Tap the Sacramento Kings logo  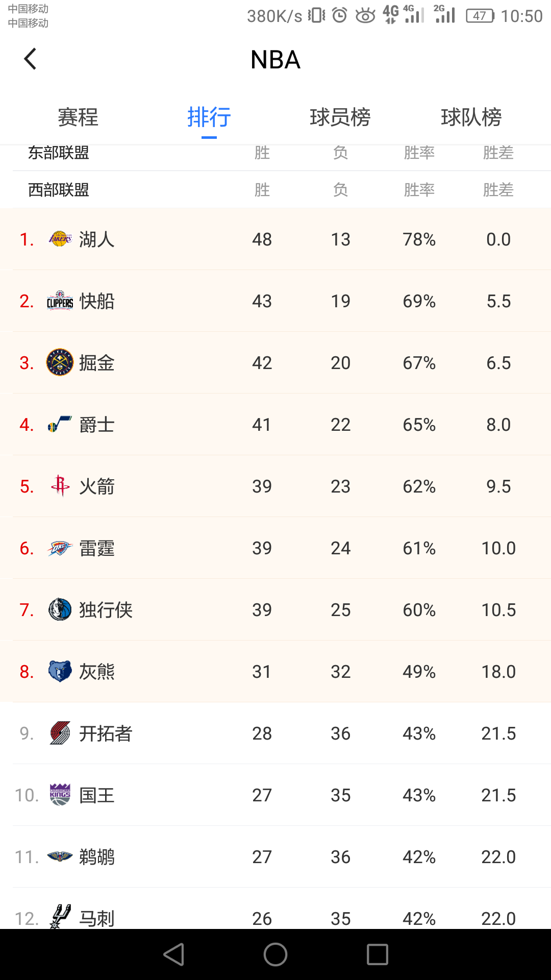[x=60, y=795]
